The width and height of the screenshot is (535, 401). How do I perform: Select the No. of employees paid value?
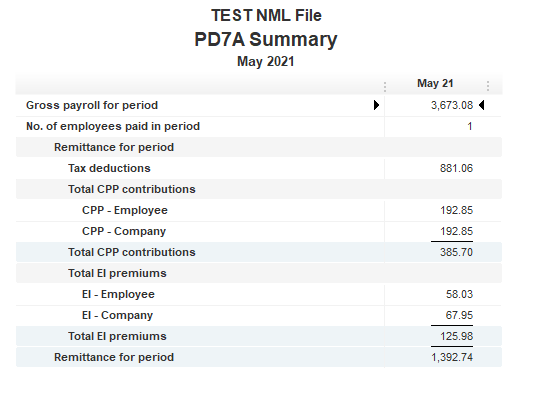[470, 126]
